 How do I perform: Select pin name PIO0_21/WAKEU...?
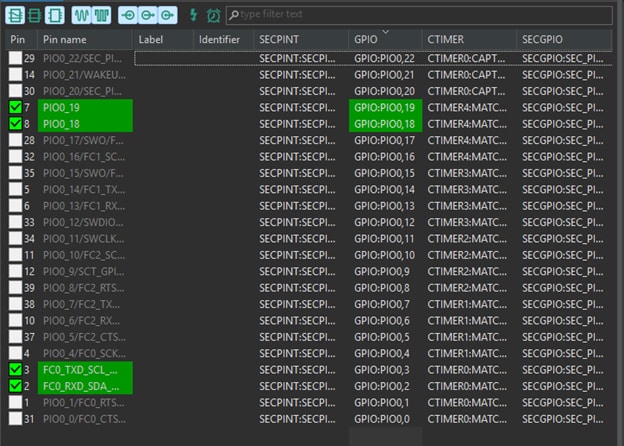point(85,74)
